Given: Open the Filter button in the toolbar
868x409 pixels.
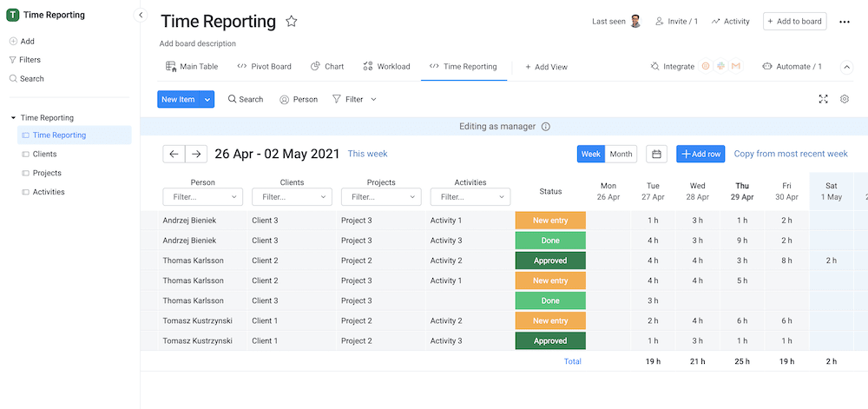Looking at the screenshot, I should pos(348,99).
